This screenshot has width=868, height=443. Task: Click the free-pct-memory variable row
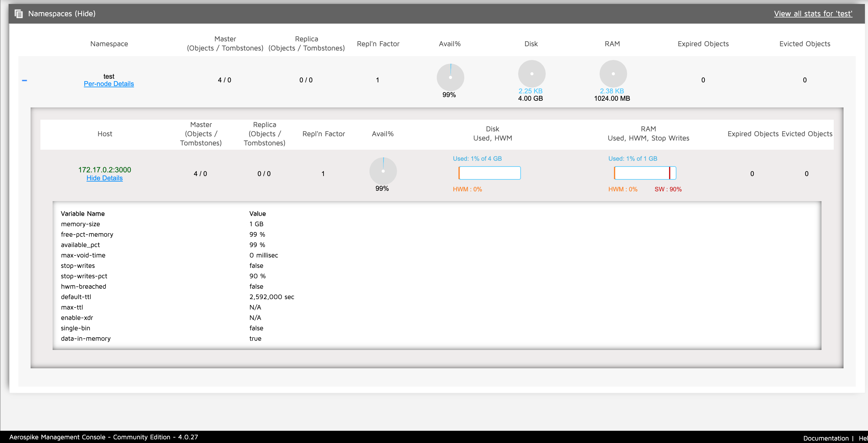(x=437, y=234)
